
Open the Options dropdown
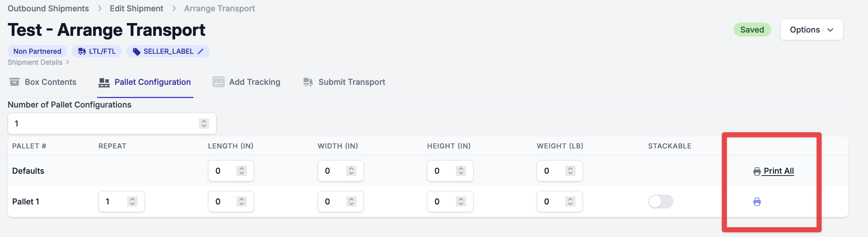[x=812, y=30]
